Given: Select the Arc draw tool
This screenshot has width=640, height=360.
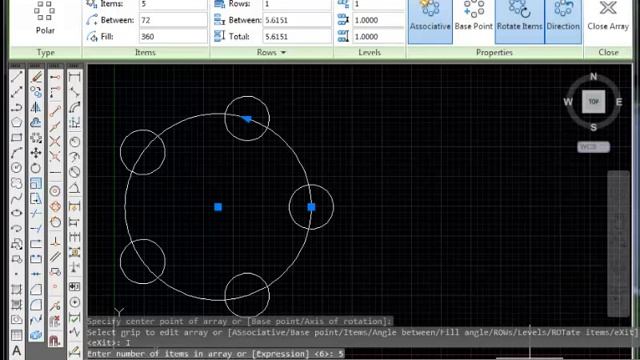Looking at the screenshot, I should tap(16, 153).
